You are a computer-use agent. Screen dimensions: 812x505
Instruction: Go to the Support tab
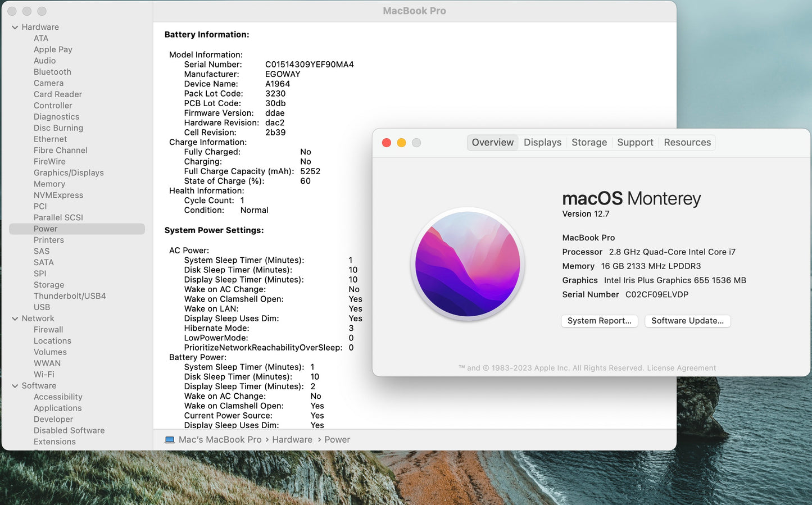tap(635, 143)
